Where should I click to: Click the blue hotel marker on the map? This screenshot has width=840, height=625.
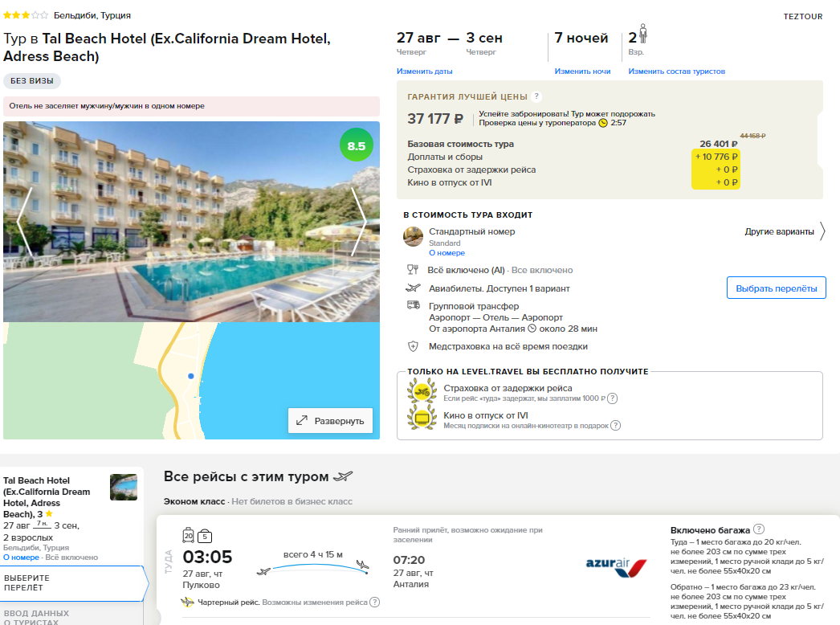tap(190, 376)
